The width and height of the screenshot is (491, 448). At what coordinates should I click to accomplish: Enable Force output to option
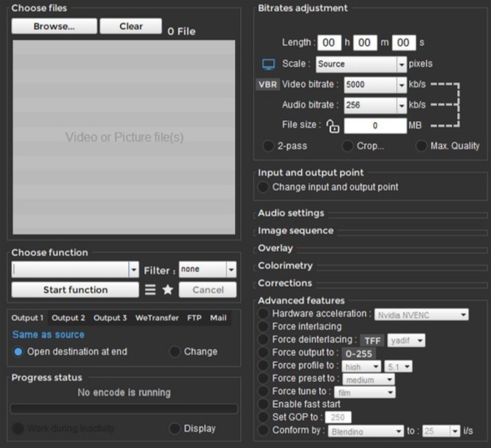(263, 352)
